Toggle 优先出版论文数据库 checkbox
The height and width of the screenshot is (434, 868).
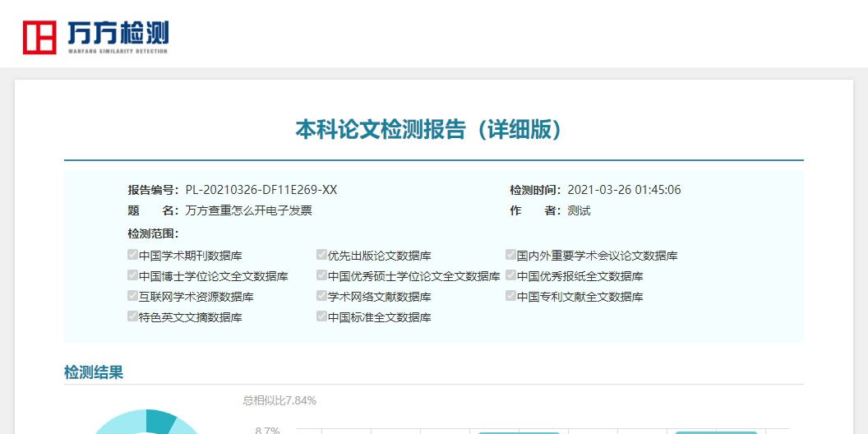[x=321, y=255]
